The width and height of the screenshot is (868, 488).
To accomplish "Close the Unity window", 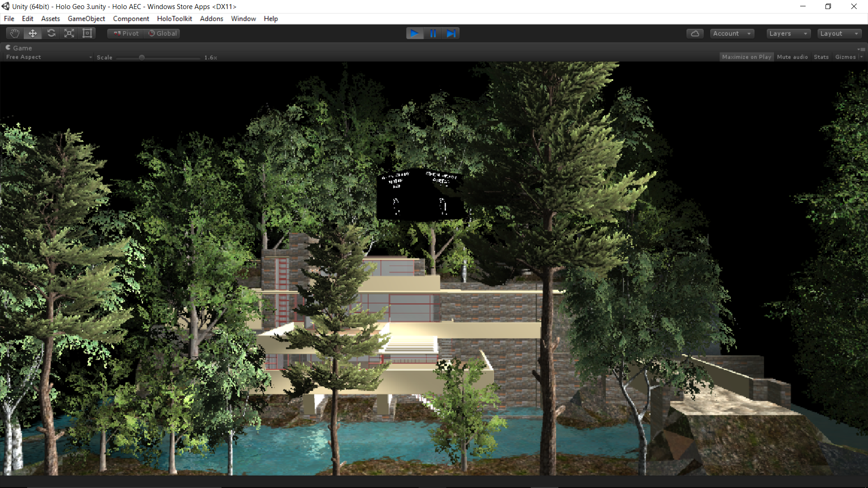I will 854,6.
